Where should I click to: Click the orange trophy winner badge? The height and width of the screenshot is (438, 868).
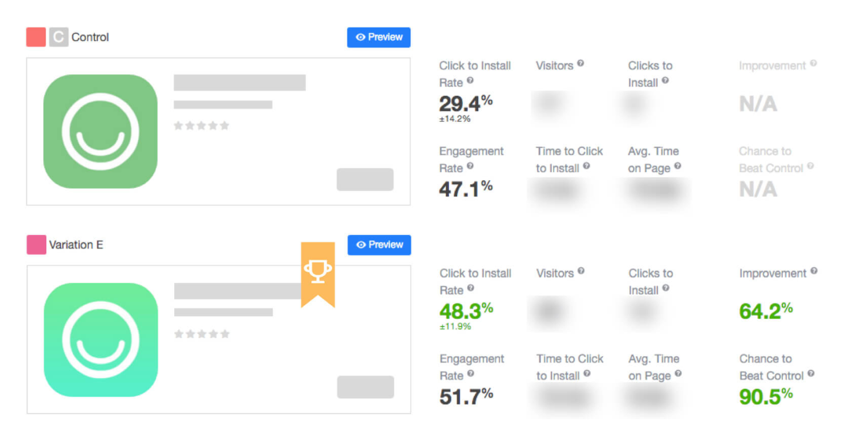318,272
